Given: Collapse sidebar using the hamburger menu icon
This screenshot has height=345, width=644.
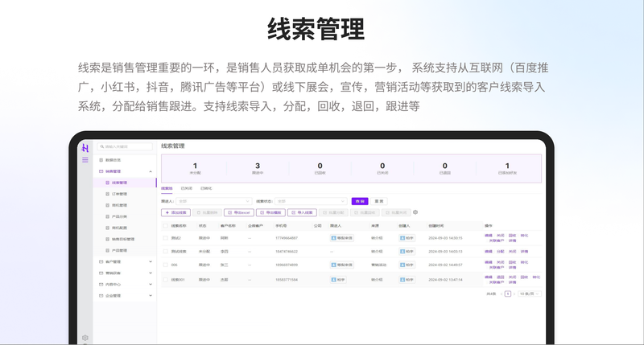Looking at the screenshot, I should [x=85, y=160].
